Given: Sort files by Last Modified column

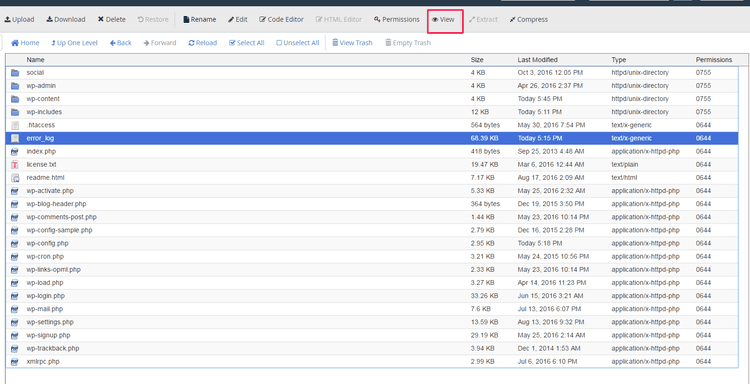Looking at the screenshot, I should coord(537,60).
